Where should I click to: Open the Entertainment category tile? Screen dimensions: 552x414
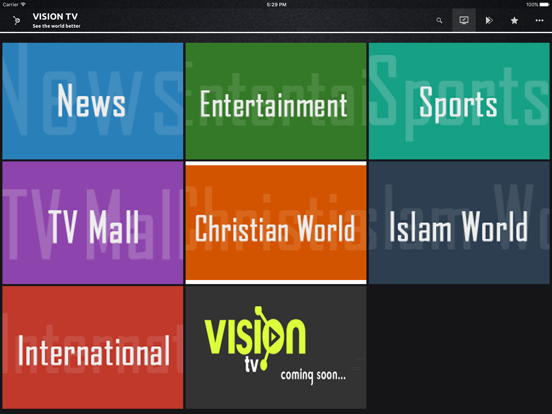coord(276,101)
